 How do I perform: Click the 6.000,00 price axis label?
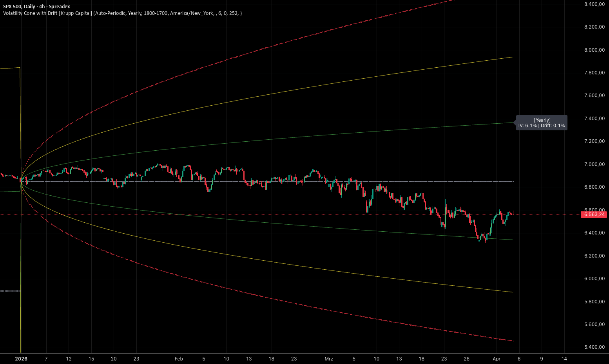click(x=594, y=279)
